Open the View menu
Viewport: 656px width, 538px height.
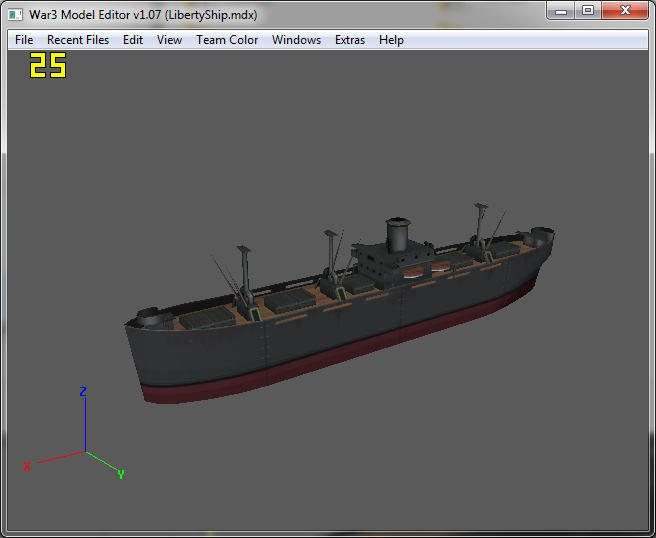click(x=169, y=40)
